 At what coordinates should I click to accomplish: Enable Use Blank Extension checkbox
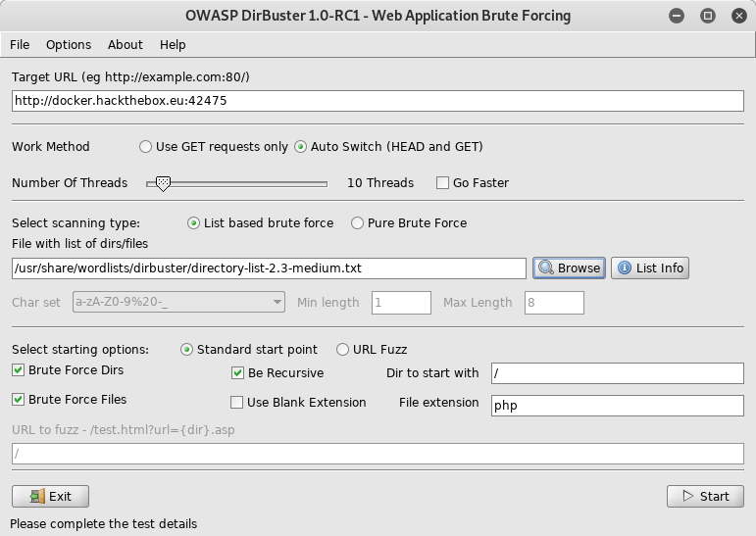pos(236,402)
